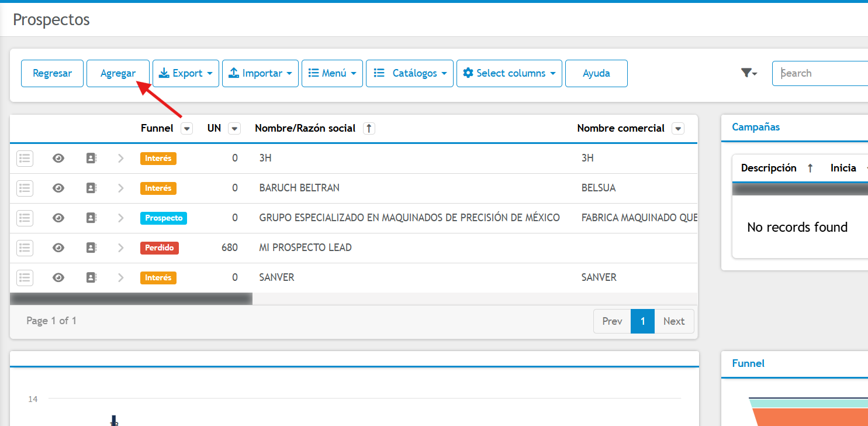Viewport: 868px width, 426px height.
Task: Select the BARUCH BELTRAN name cell
Action: (299, 188)
